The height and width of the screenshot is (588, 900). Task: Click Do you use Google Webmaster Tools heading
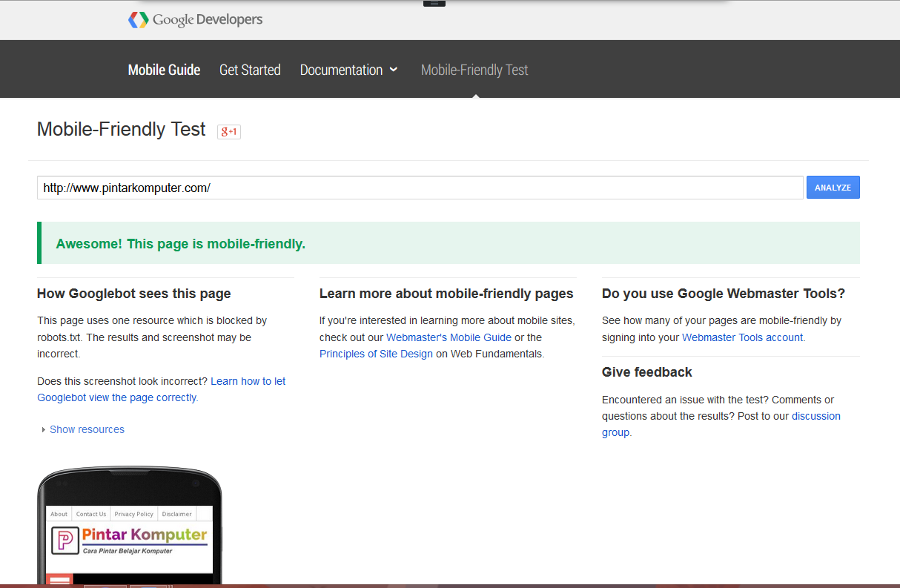724,294
